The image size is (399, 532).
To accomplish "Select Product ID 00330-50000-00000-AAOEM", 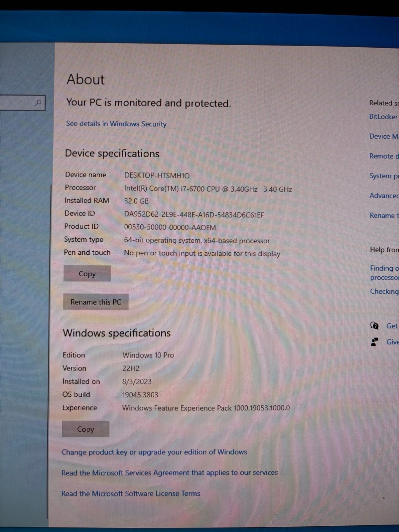I will tap(170, 228).
